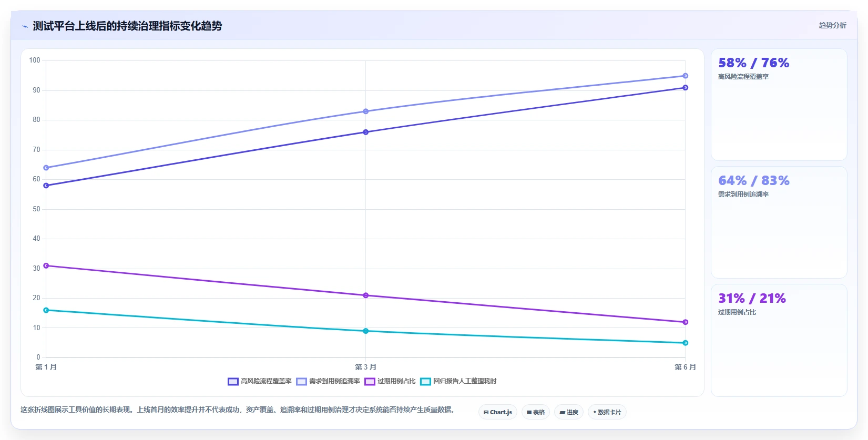Click the 第 6 月 point on 需求到用例追溯率 line

click(x=685, y=76)
